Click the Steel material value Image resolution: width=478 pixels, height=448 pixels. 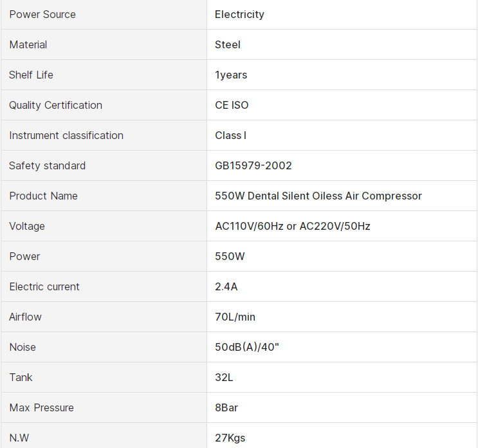tap(228, 44)
